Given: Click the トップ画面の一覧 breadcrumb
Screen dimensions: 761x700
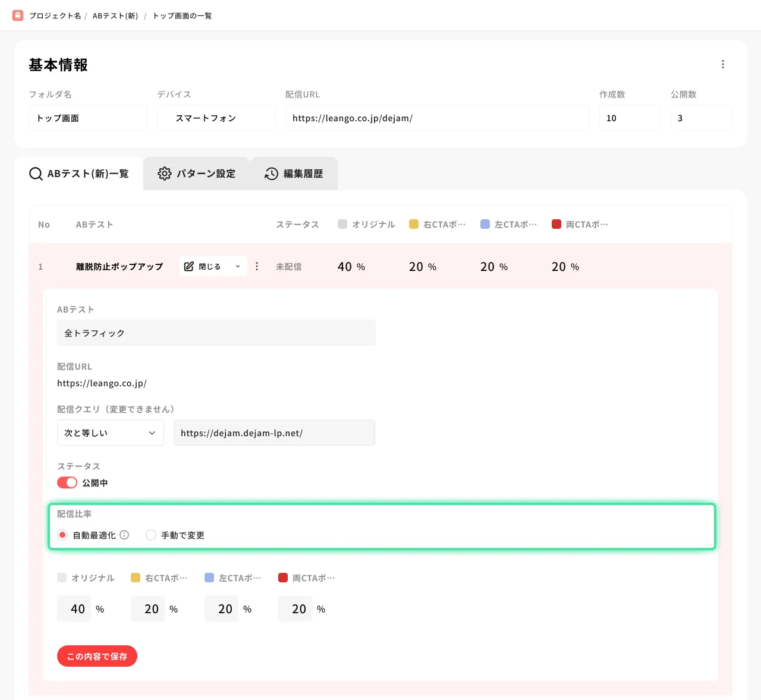Looking at the screenshot, I should click(183, 16).
